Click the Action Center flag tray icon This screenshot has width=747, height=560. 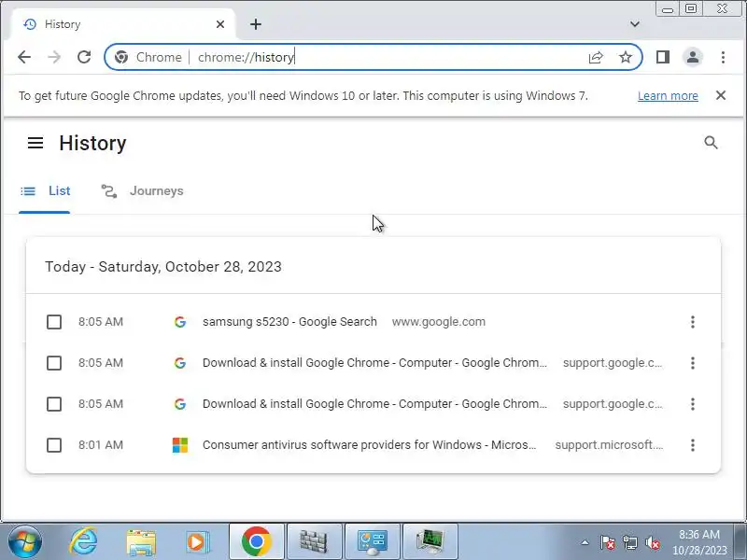[608, 542]
